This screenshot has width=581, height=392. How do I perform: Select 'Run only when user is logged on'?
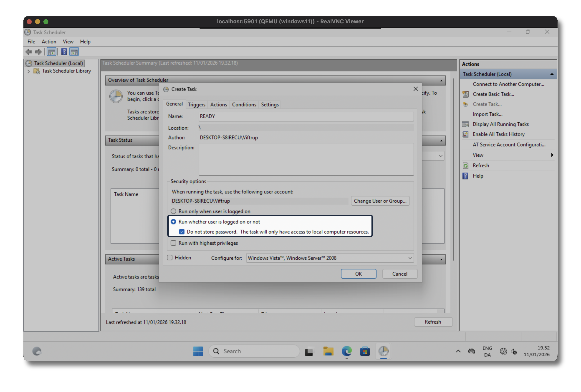(x=173, y=211)
